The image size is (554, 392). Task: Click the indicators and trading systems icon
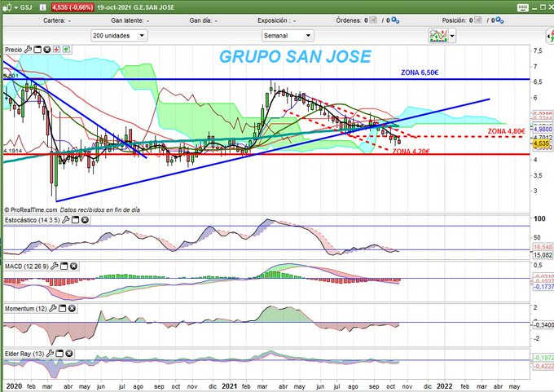pos(438,36)
